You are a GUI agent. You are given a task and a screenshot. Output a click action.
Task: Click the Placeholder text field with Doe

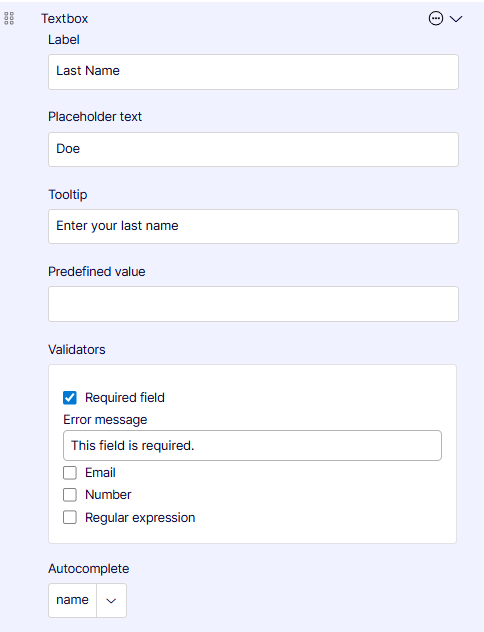tap(253, 150)
